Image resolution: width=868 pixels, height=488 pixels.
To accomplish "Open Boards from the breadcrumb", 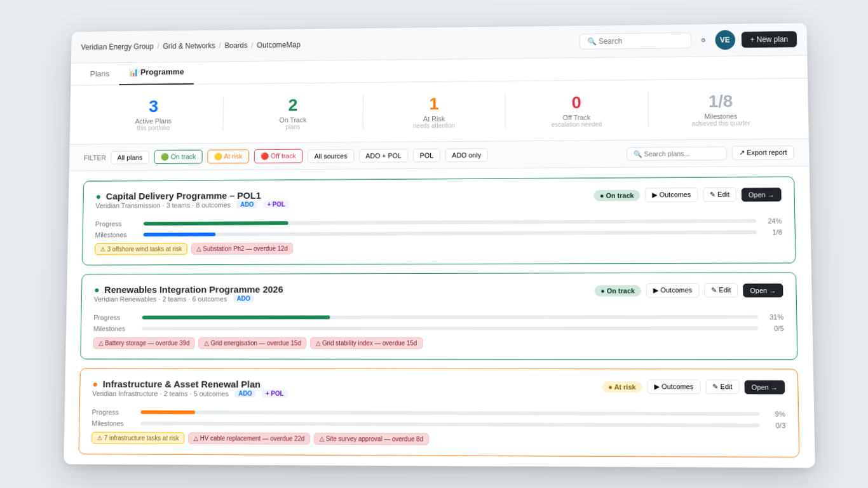I will coord(236,45).
